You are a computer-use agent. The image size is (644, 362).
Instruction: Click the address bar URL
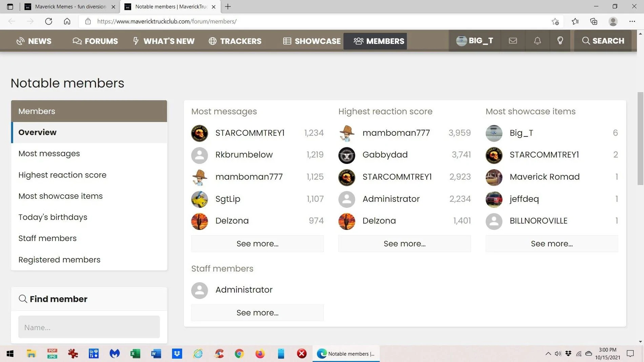(x=167, y=21)
